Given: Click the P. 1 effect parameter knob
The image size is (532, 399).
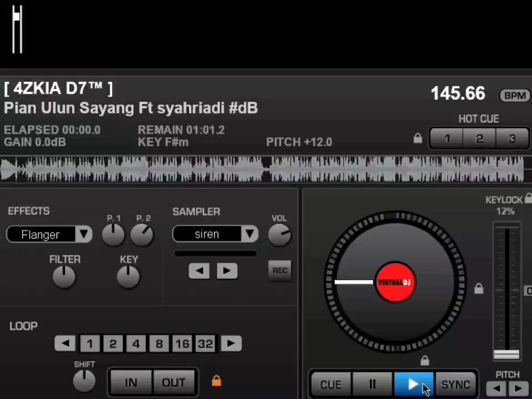Looking at the screenshot, I should 113,235.
